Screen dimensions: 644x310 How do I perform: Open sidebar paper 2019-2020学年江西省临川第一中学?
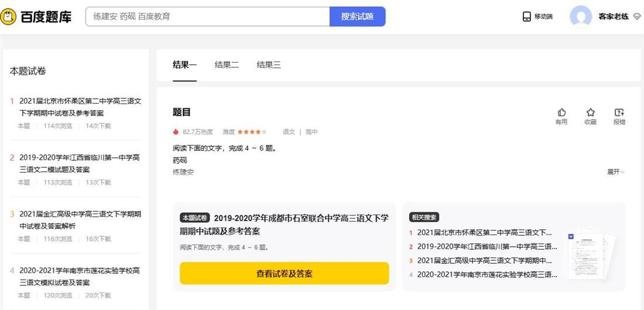tap(80, 163)
